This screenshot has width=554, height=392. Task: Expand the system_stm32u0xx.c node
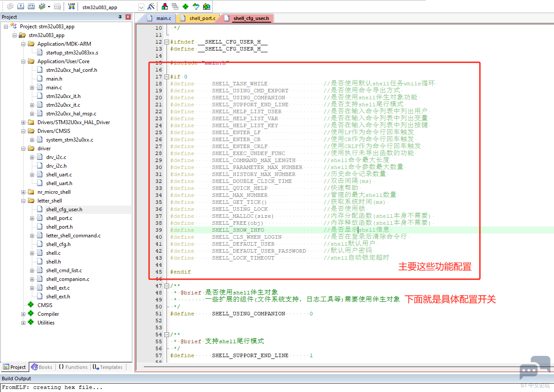point(32,140)
